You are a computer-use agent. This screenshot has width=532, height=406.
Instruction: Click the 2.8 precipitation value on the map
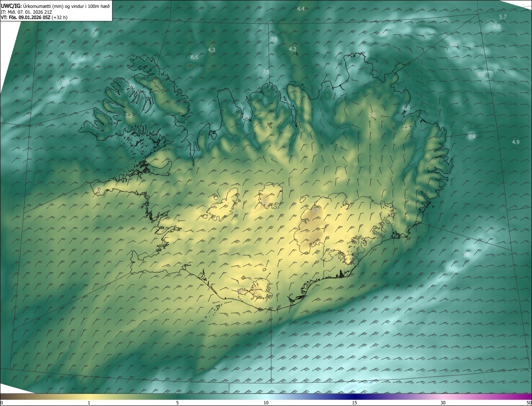[406, 128]
